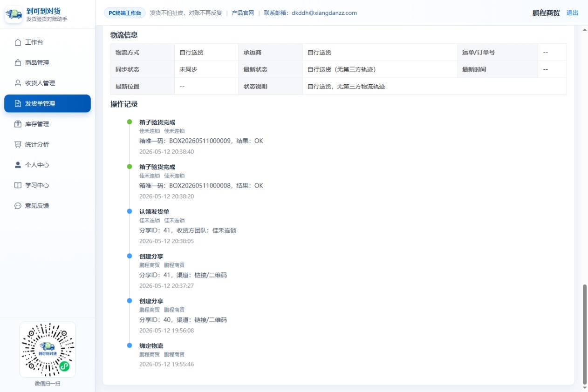This screenshot has width=588, height=392.
Task: Open 库存管理 menu entry
Action: click(48, 124)
